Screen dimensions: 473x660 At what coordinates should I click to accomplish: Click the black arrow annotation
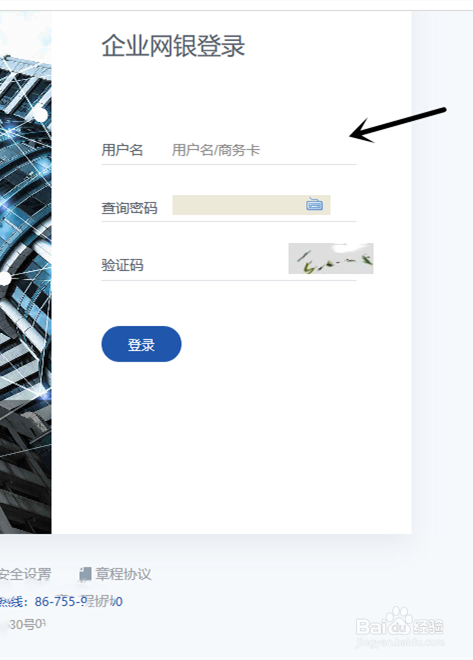click(x=398, y=125)
